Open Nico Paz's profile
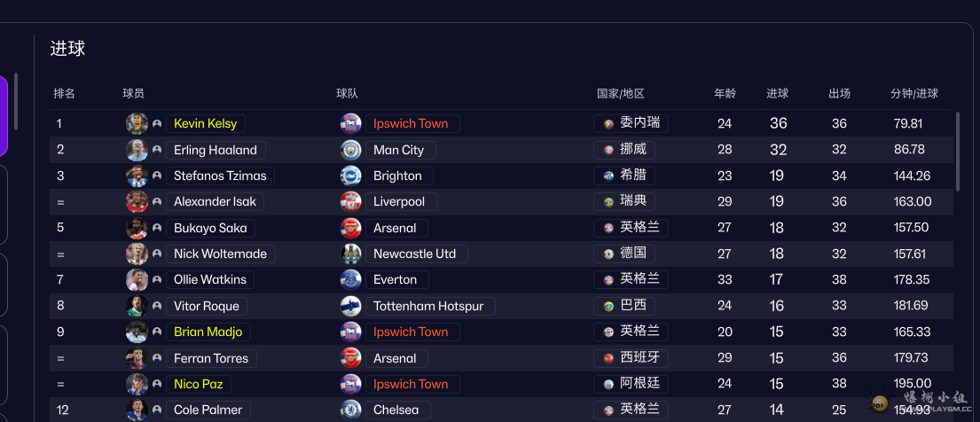 coord(198,384)
